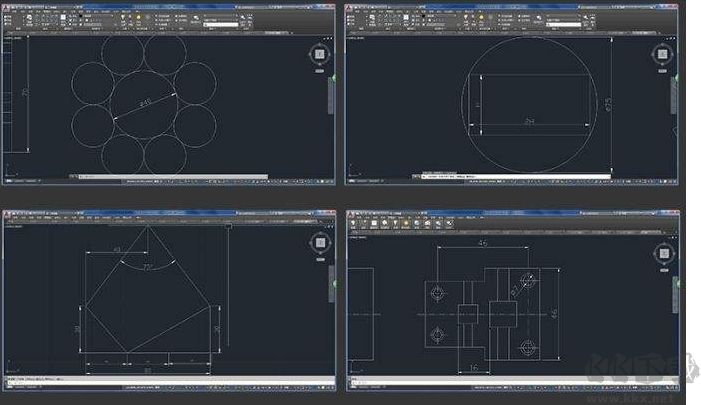Viewport: 701px width, 405px height.
Task: Open the ViewCube menu below cube, top-left window
Action: tap(320, 71)
